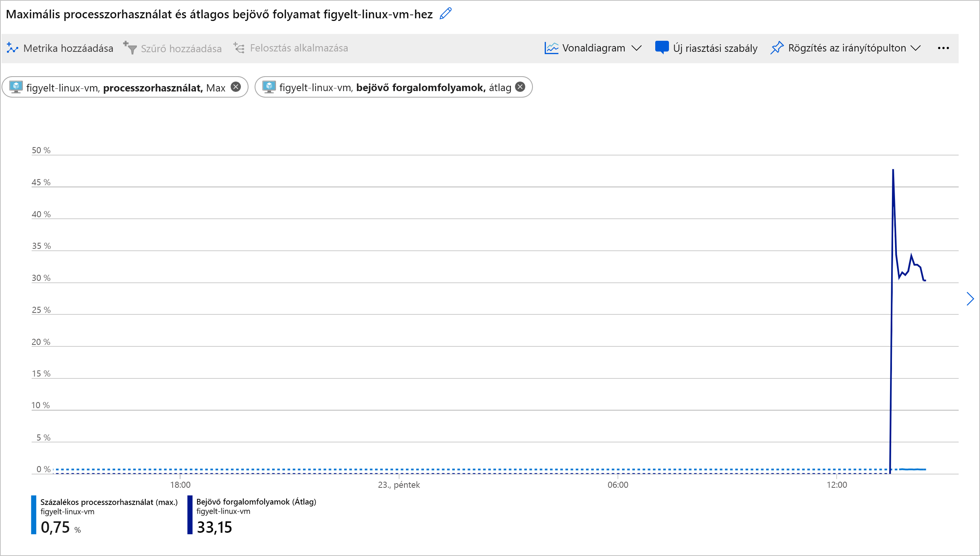The width and height of the screenshot is (980, 556).
Task: Select the bejövő forgalomfolyamok átlag metric pill
Action: click(393, 87)
